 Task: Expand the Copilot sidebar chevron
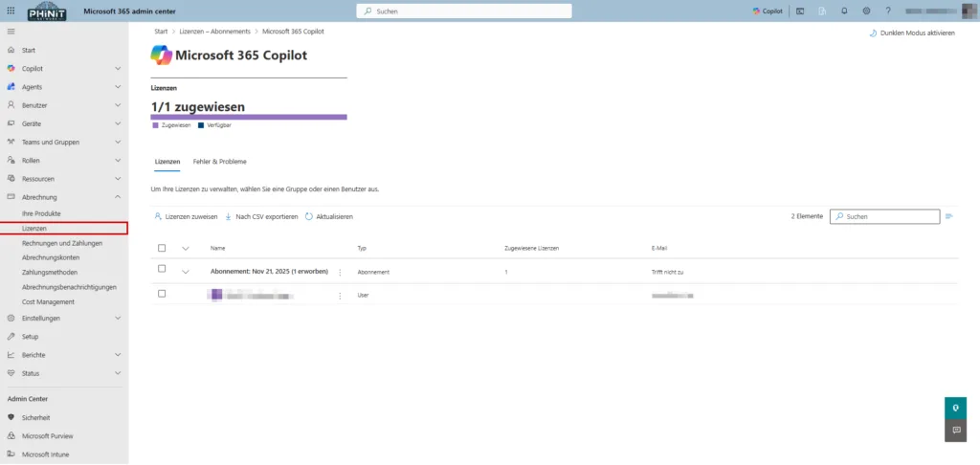point(118,69)
